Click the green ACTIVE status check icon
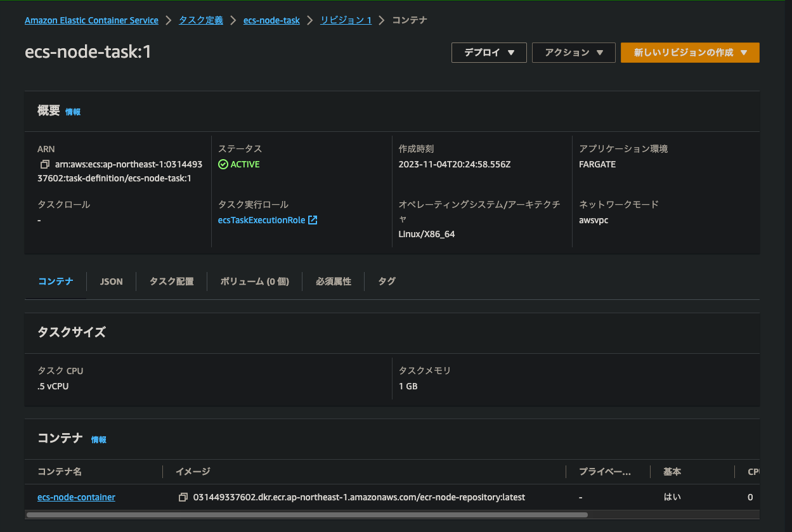Image resolution: width=792 pixels, height=532 pixels. [223, 164]
